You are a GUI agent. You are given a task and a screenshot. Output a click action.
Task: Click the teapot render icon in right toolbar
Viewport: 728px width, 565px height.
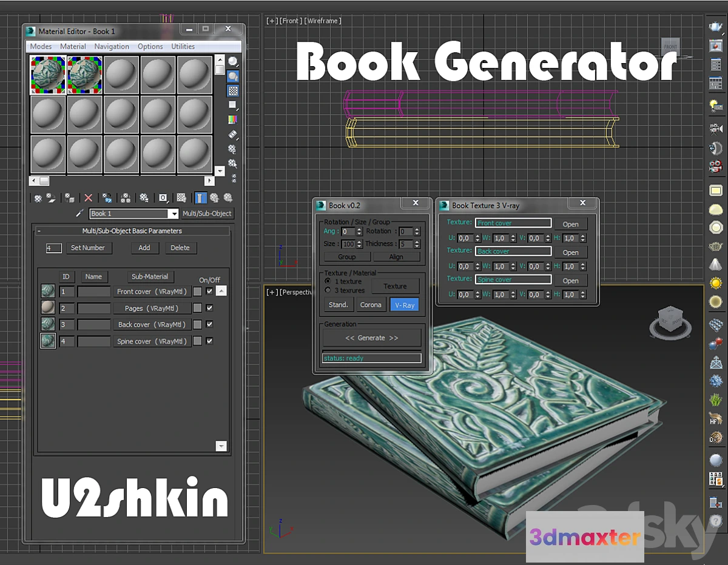[x=716, y=27]
